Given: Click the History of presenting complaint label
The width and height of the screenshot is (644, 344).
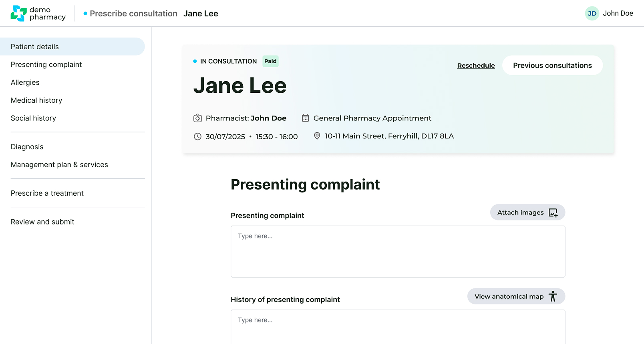Looking at the screenshot, I should coord(285,300).
